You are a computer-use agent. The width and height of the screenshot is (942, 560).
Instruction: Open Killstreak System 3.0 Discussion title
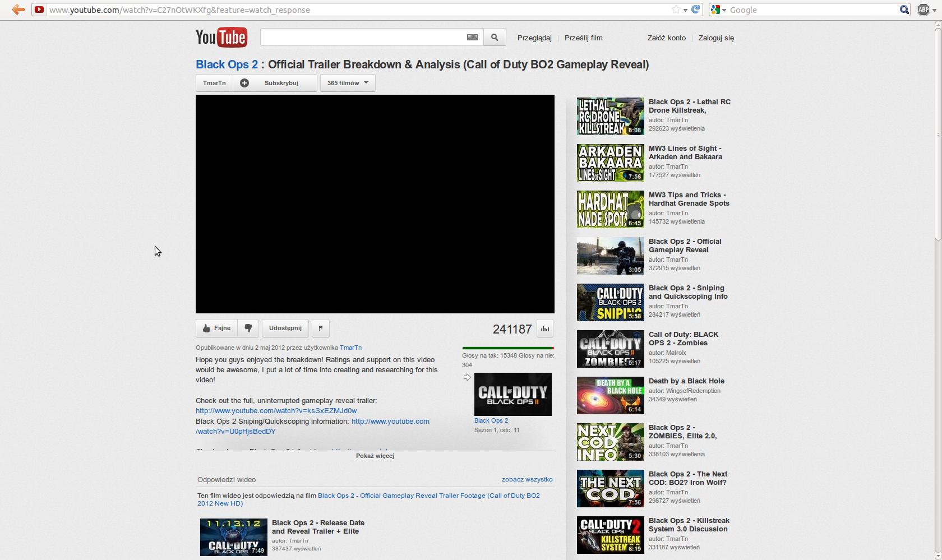tap(689, 525)
